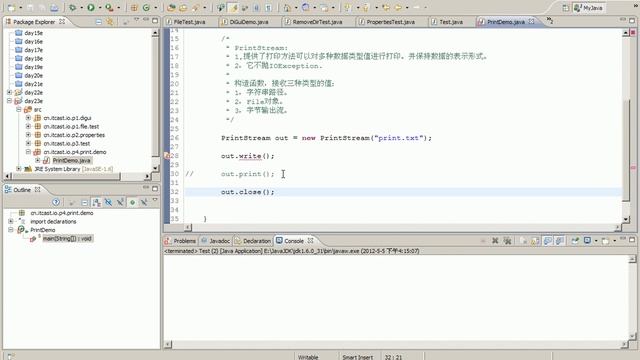Image resolution: width=640 pixels, height=360 pixels.
Task: Click the Run button in the toolbar
Action: pyautogui.click(x=91, y=7)
